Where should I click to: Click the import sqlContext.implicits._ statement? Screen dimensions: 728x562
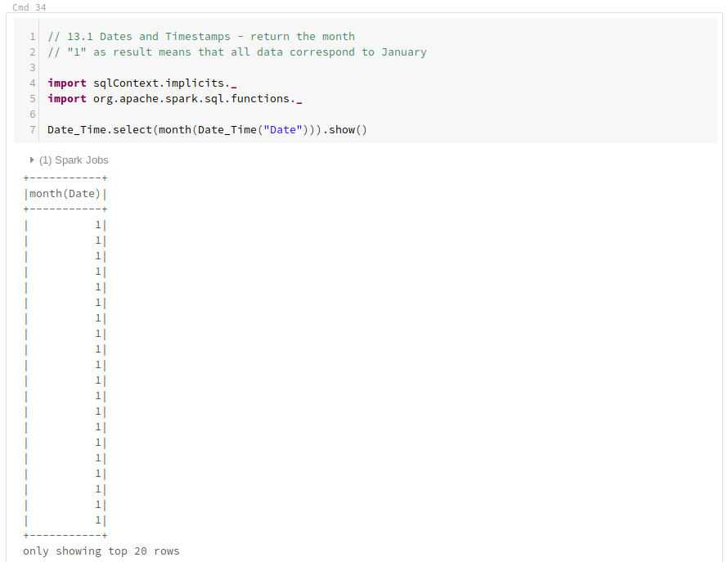pyautogui.click(x=143, y=83)
